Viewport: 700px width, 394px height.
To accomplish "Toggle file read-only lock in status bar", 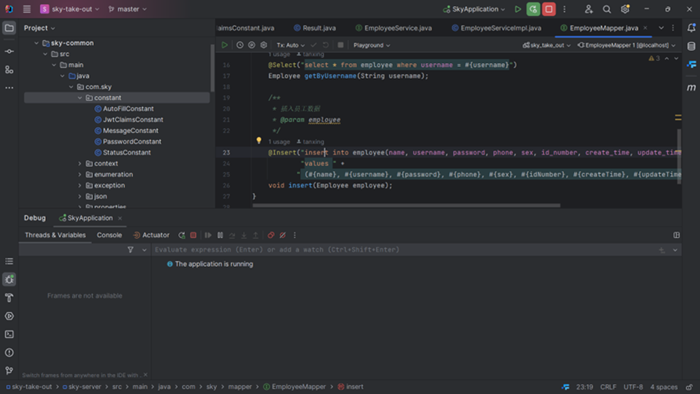I will tap(690, 387).
